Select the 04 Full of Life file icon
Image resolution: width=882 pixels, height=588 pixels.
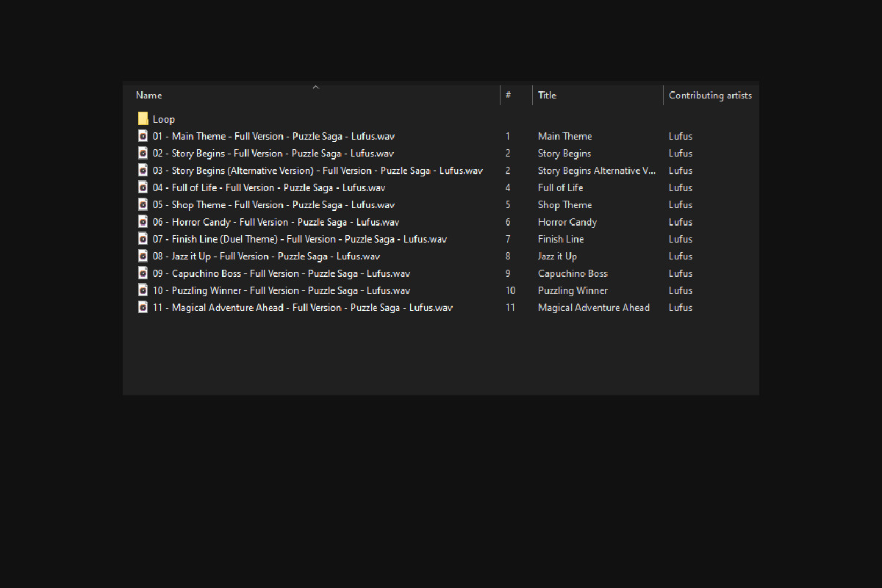click(143, 187)
